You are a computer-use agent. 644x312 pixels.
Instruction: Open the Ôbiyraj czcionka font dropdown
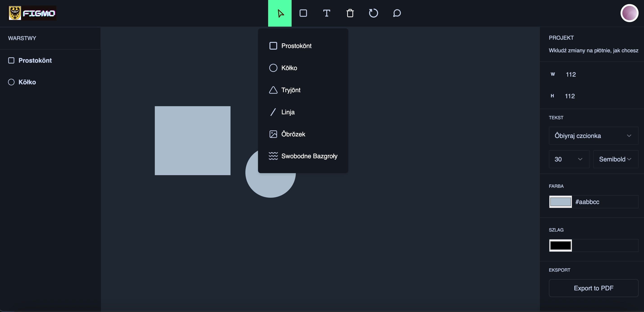[x=593, y=136]
